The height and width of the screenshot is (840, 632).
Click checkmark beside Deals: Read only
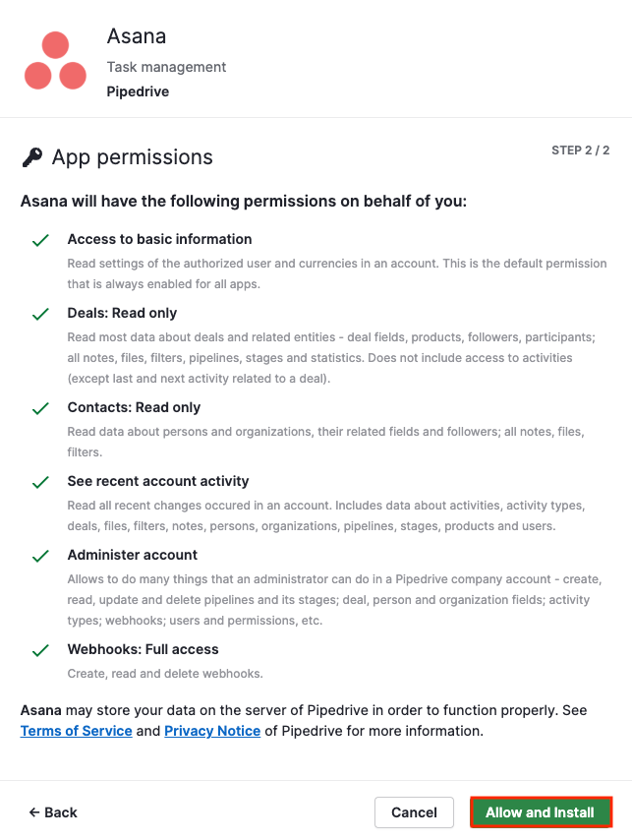40,314
